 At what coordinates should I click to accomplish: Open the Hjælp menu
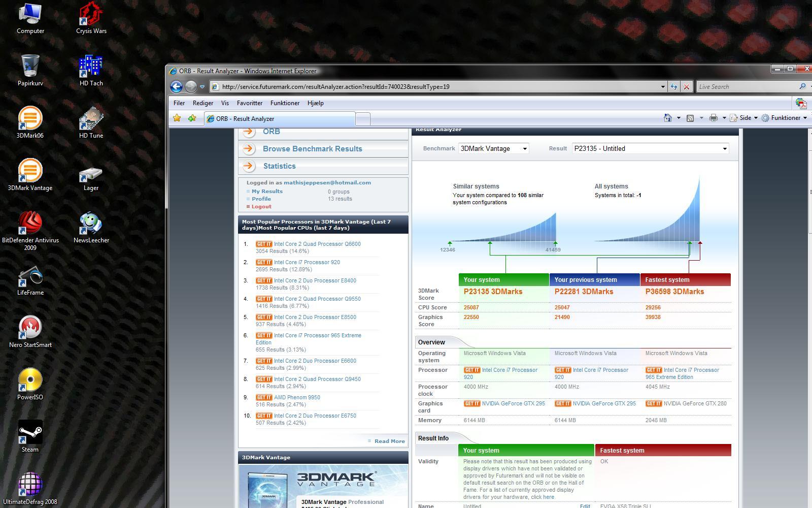coord(315,103)
